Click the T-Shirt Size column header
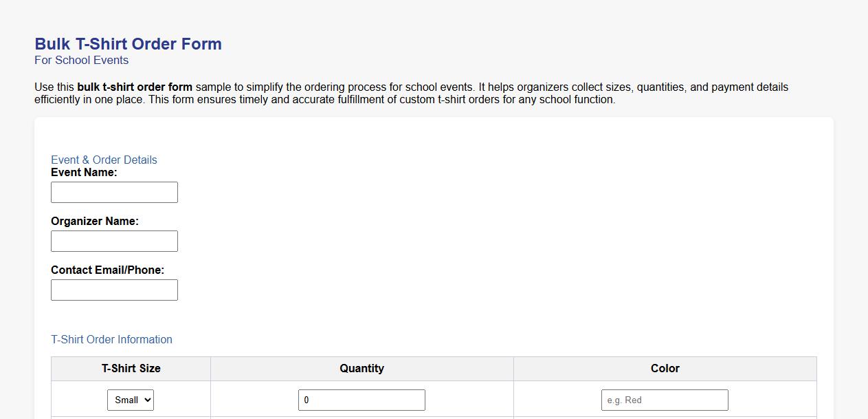The image size is (868, 419). [x=130, y=368]
